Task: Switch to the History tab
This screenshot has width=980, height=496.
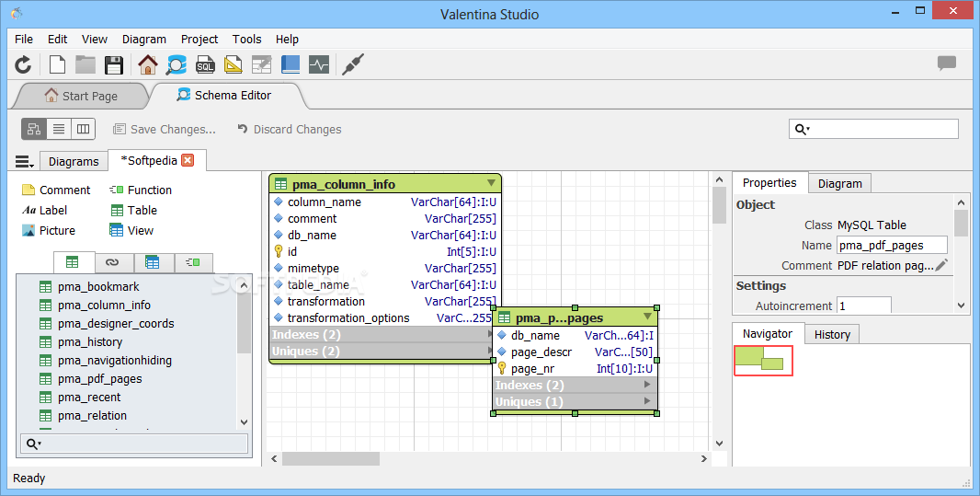Action: click(832, 335)
